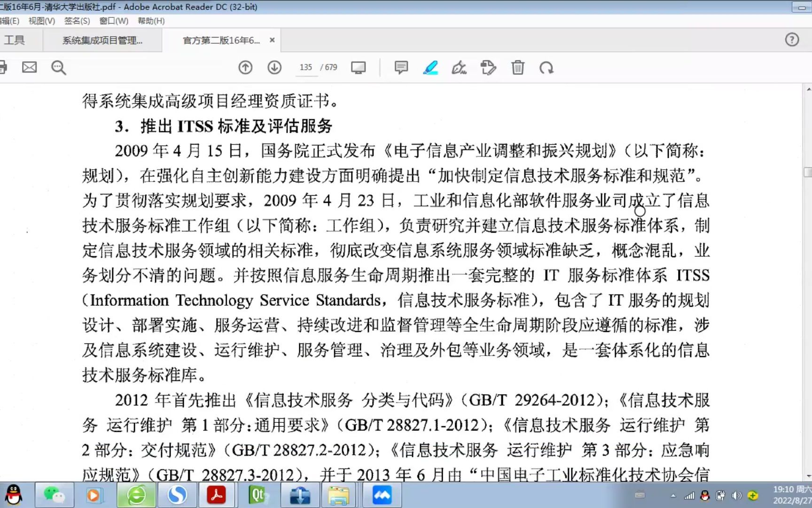Go to next page arrow

click(x=274, y=67)
